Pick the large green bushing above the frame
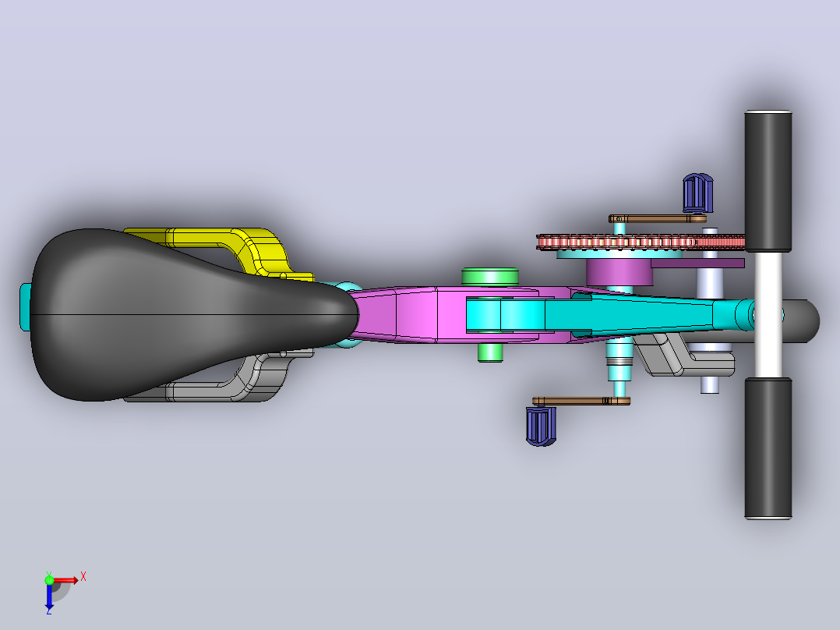The height and width of the screenshot is (630, 840). point(489,276)
